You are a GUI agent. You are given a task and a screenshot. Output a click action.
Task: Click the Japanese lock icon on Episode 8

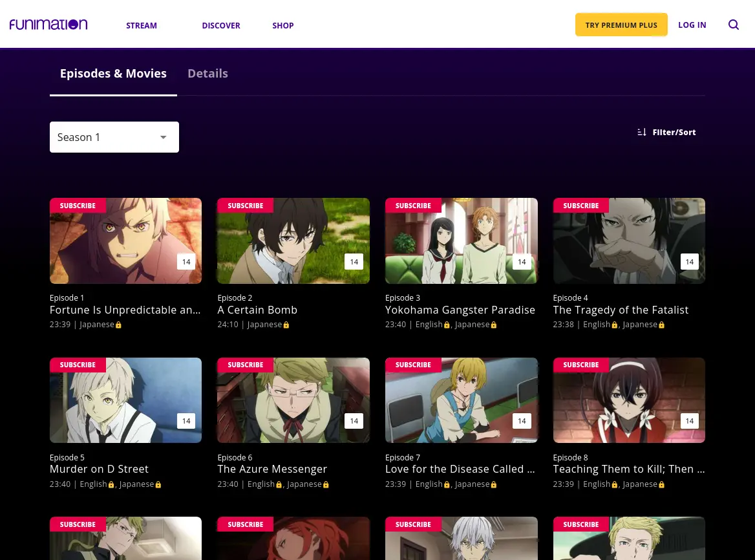tap(661, 484)
